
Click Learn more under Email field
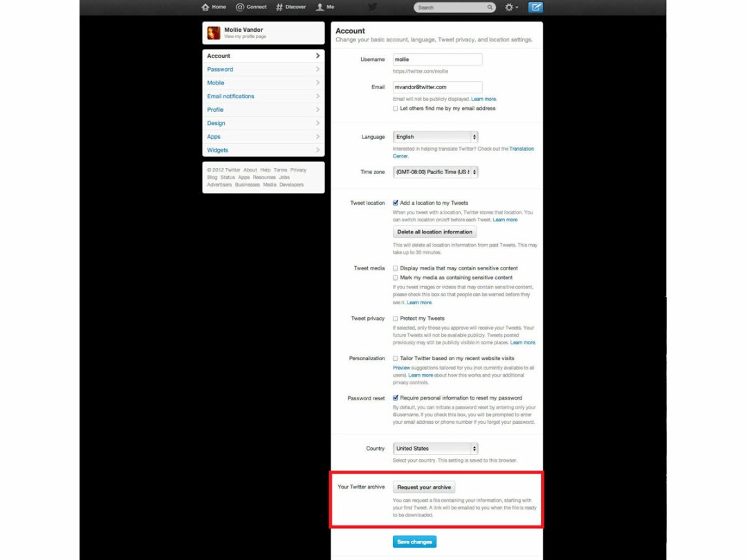[x=483, y=99]
